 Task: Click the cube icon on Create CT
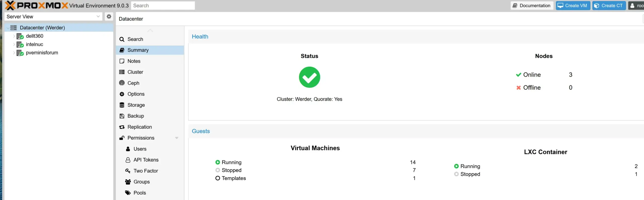click(596, 6)
